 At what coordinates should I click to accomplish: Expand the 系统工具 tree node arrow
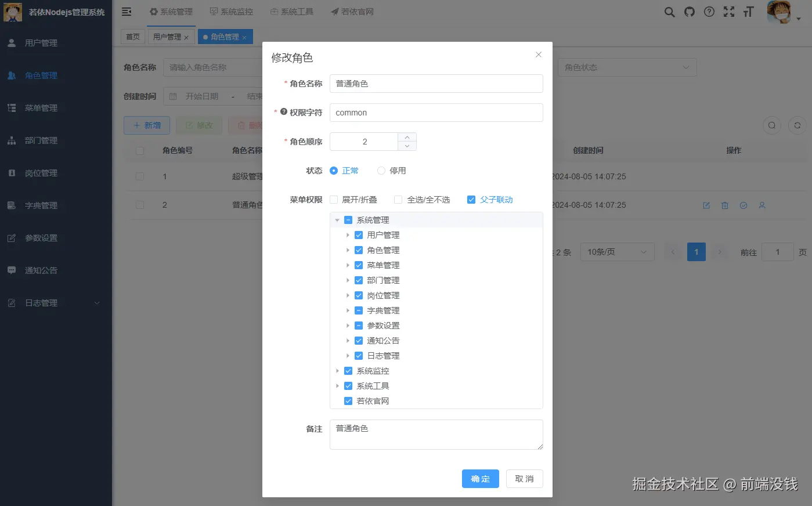(x=337, y=386)
